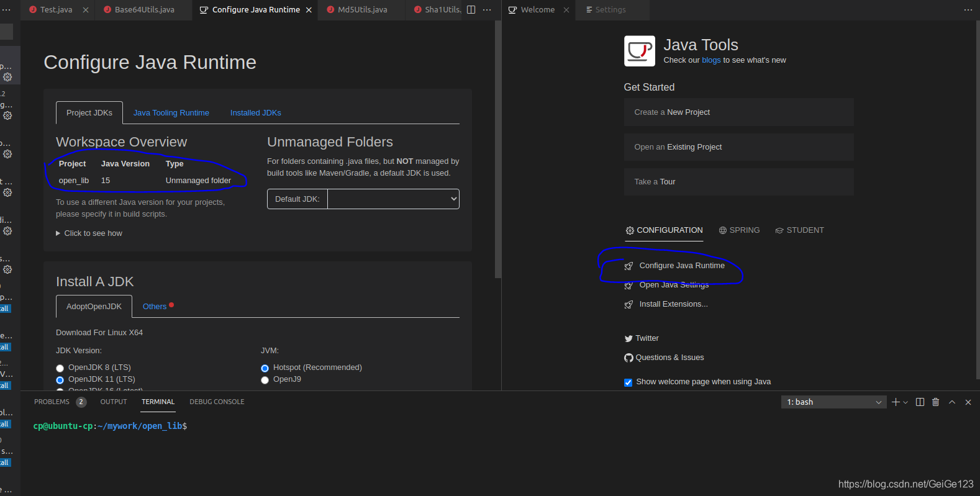Click Open an Existing Project
980x496 pixels.
pos(738,147)
